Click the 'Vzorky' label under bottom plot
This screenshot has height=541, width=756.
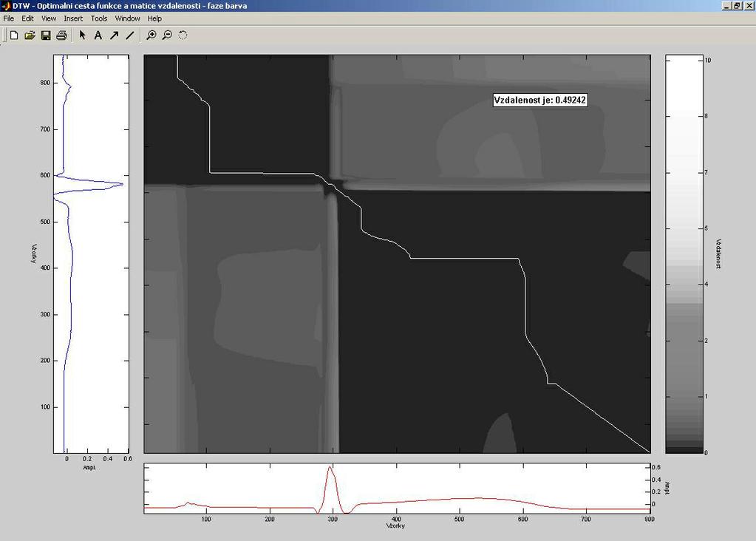396,525
